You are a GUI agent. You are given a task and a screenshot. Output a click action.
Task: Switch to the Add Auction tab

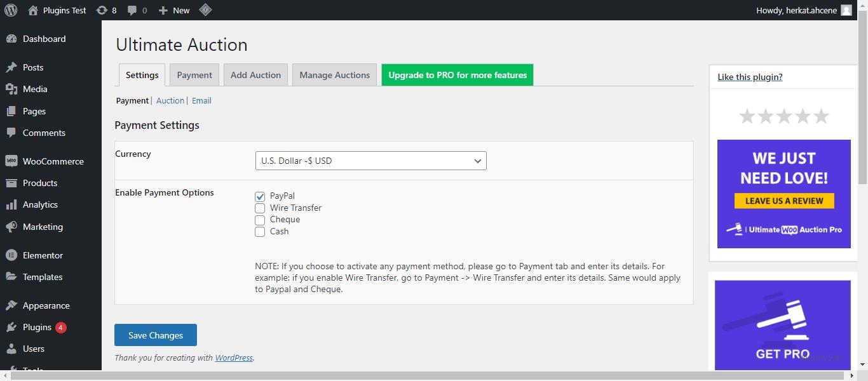coord(255,75)
